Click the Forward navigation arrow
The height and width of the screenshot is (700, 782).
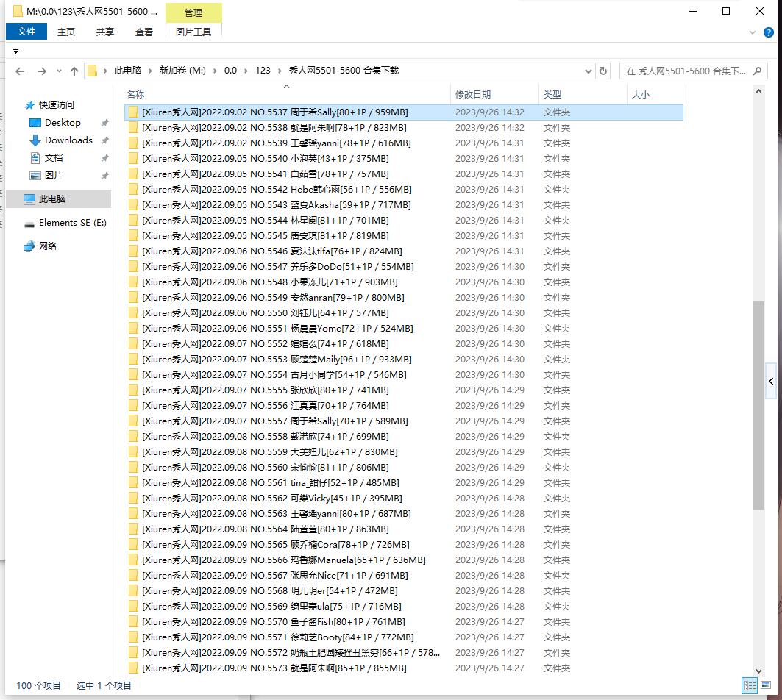point(41,71)
